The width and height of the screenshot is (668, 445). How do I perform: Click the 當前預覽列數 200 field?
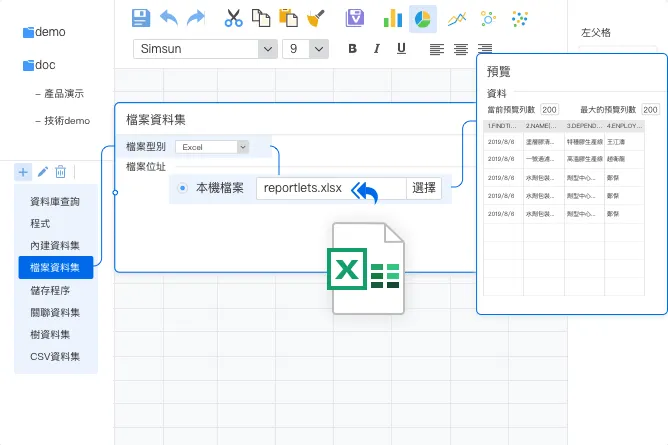coord(549,110)
